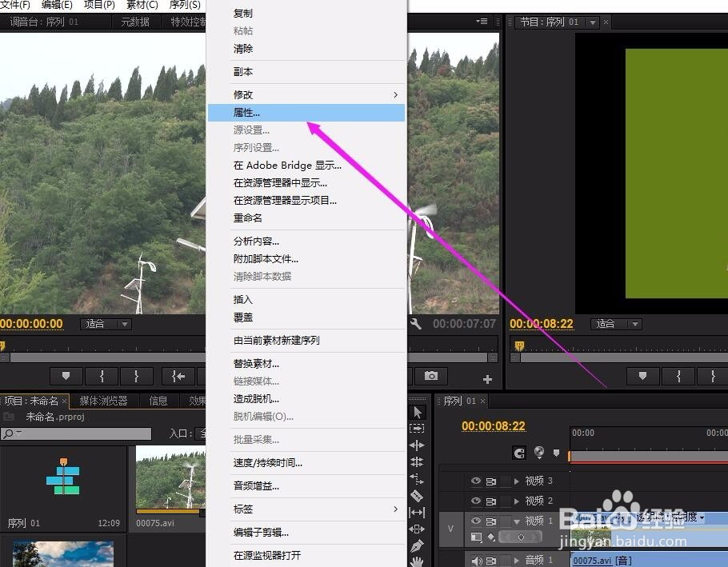Image resolution: width=728 pixels, height=567 pixels.
Task: Select the 00075.avi thumbnail in project
Action: 170,477
